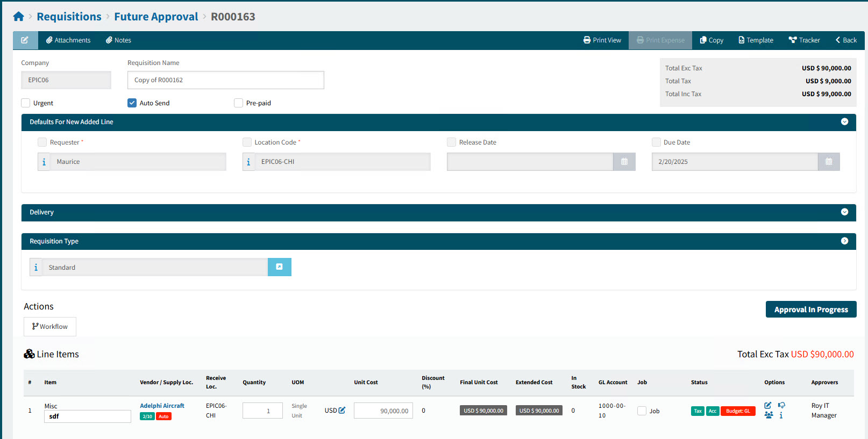Copy this requisition
This screenshot has width=868, height=439.
(x=712, y=40)
